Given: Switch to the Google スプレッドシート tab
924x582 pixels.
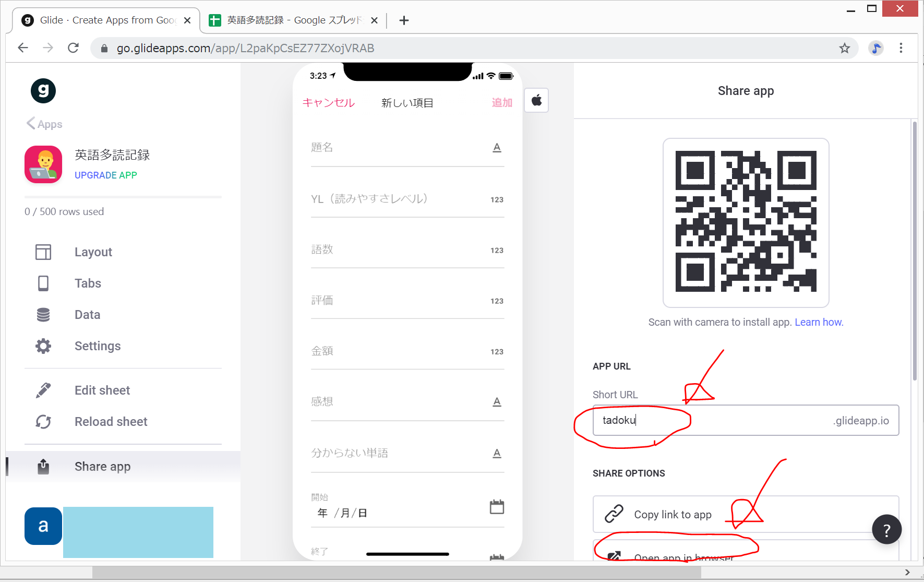Looking at the screenshot, I should tap(293, 20).
